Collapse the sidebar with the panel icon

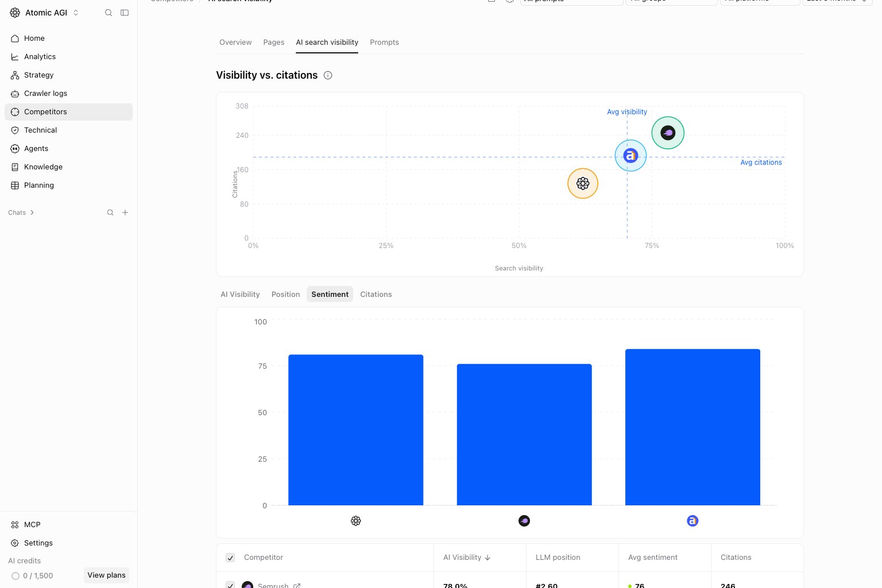click(125, 13)
